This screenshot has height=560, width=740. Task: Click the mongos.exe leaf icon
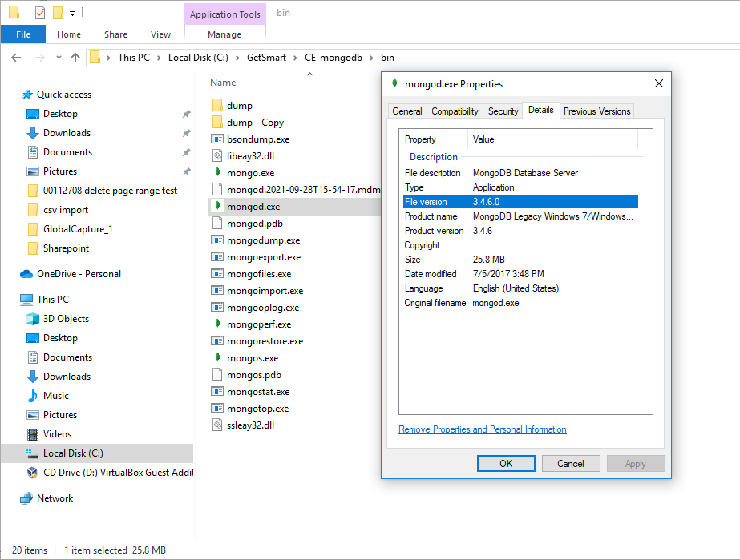click(217, 358)
